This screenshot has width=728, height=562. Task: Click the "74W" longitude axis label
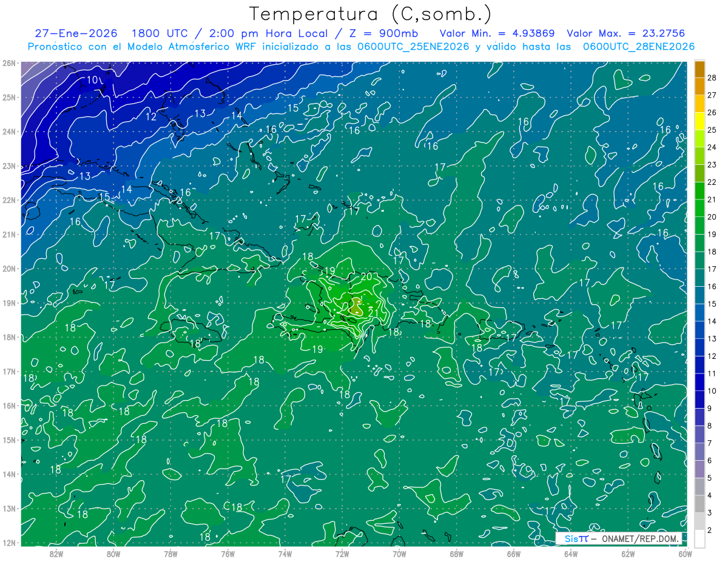(285, 554)
